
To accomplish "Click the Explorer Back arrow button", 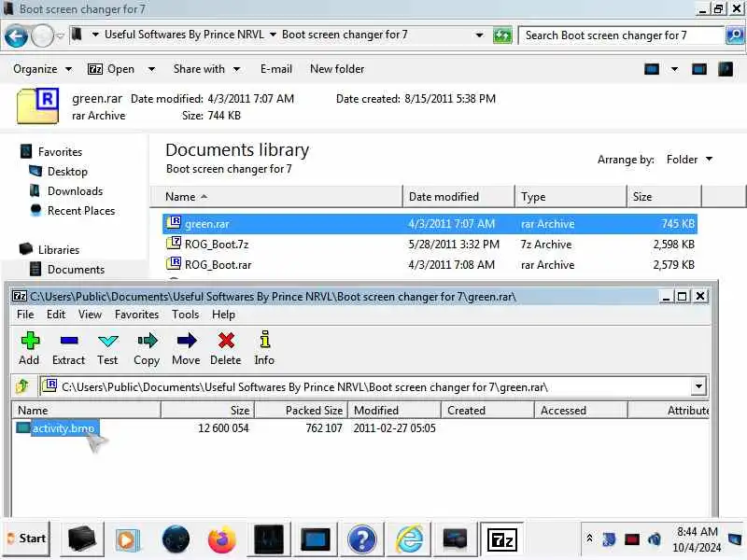I will [16, 36].
